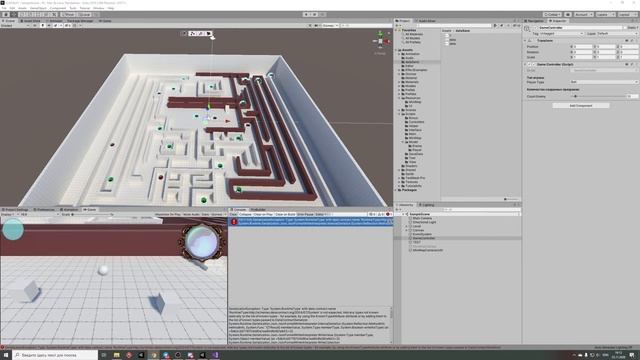
Task: Switch to the Animator tab
Action: pos(54,21)
